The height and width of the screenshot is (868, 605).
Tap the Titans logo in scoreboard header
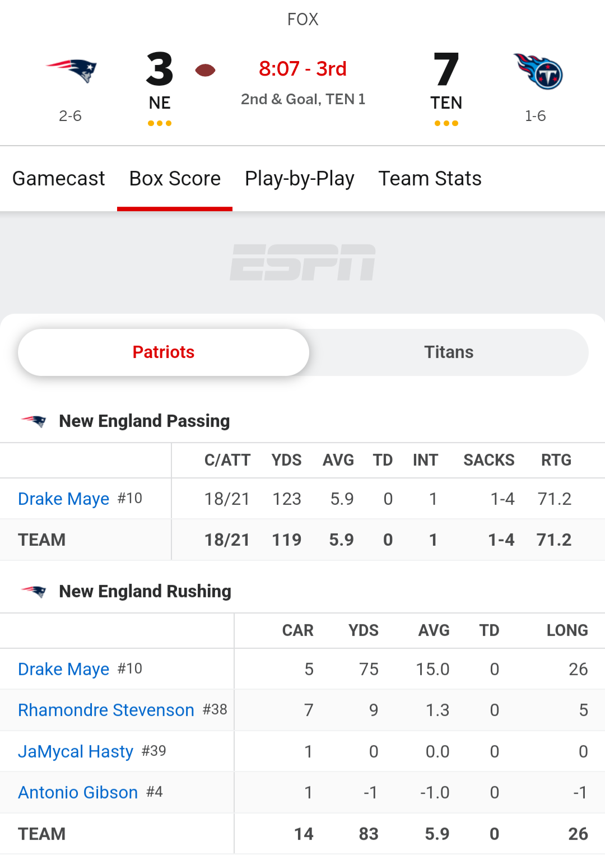[538, 71]
